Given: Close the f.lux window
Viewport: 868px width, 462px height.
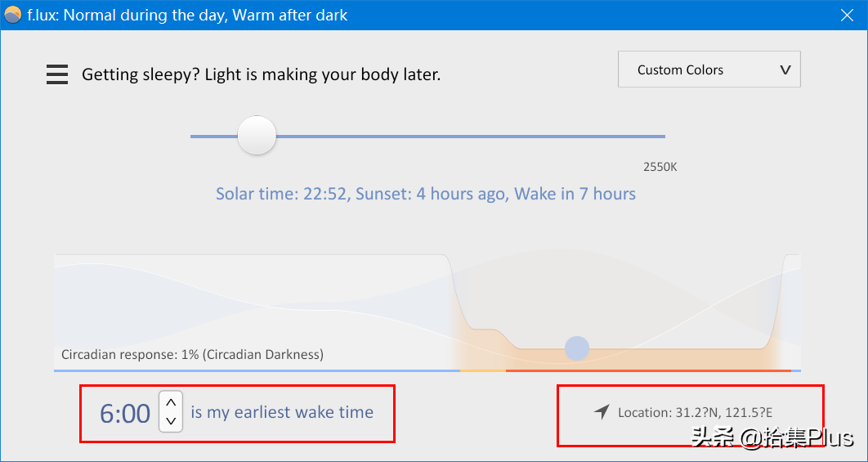Looking at the screenshot, I should click(848, 15).
